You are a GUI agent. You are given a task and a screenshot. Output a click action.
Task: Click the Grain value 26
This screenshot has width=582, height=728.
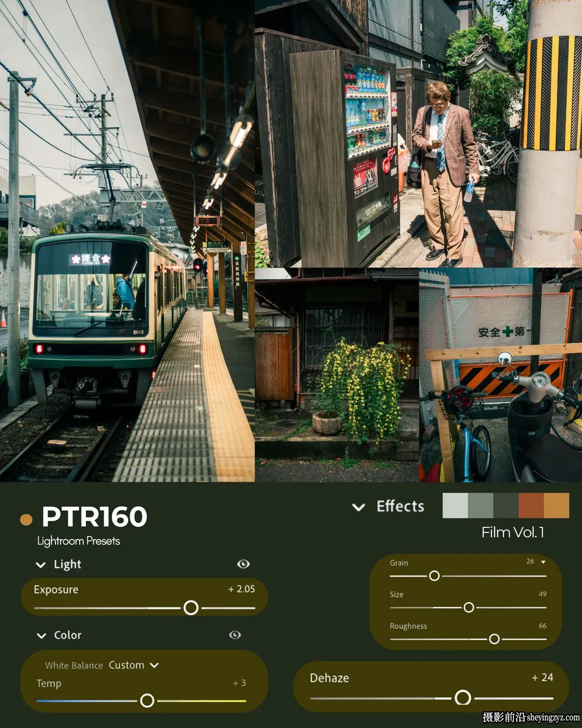pyautogui.click(x=530, y=561)
